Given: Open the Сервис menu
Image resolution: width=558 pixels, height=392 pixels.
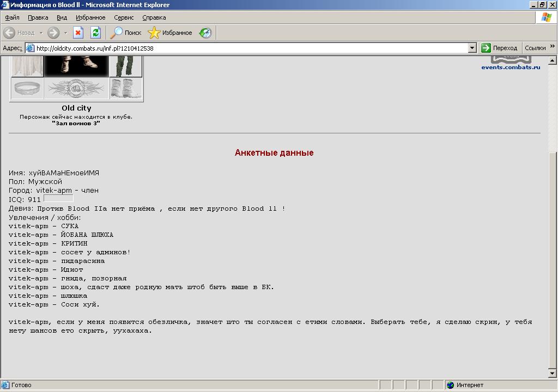Looking at the screenshot, I should coord(124,17).
